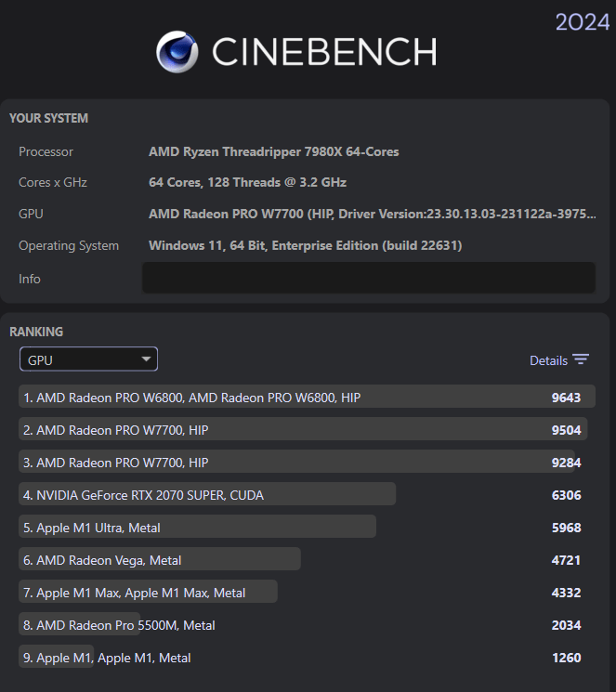Open the GPU ranking dropdown
Image resolution: width=616 pixels, height=692 pixels.
click(88, 359)
